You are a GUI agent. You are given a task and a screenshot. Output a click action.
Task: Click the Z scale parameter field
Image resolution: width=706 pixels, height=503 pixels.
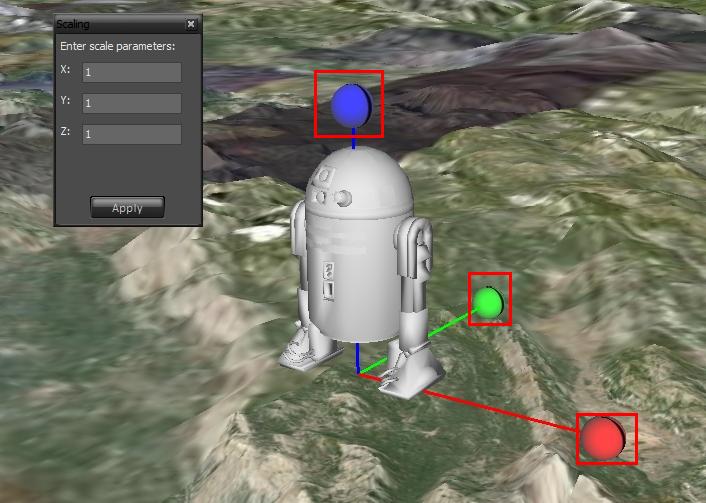[x=132, y=134]
